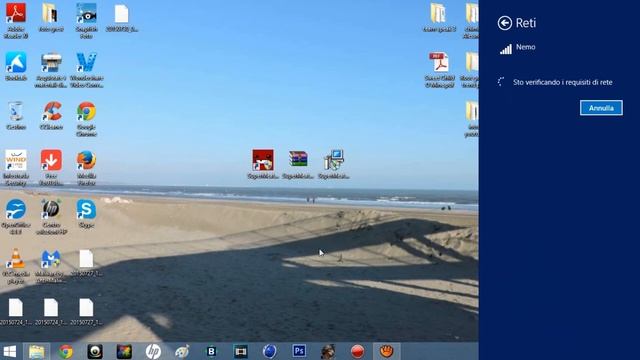The image size is (640, 360).
Task: Select the red square face icon on desktop
Action: 263,164
